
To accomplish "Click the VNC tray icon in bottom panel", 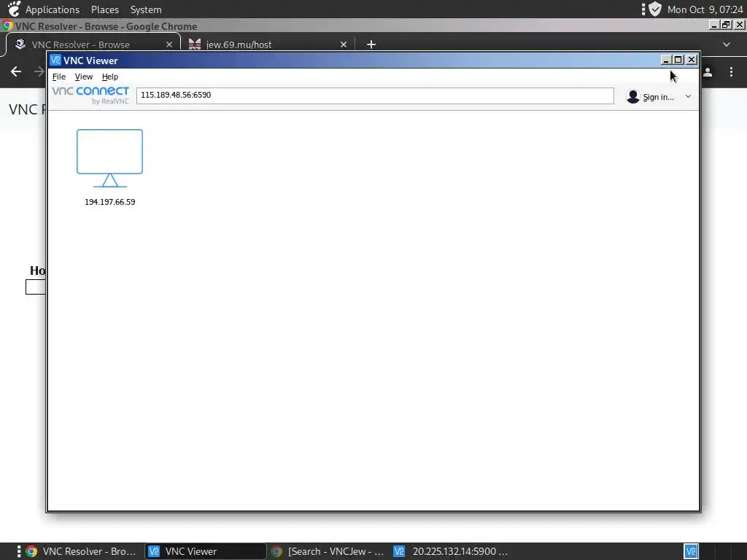I will click(x=691, y=551).
